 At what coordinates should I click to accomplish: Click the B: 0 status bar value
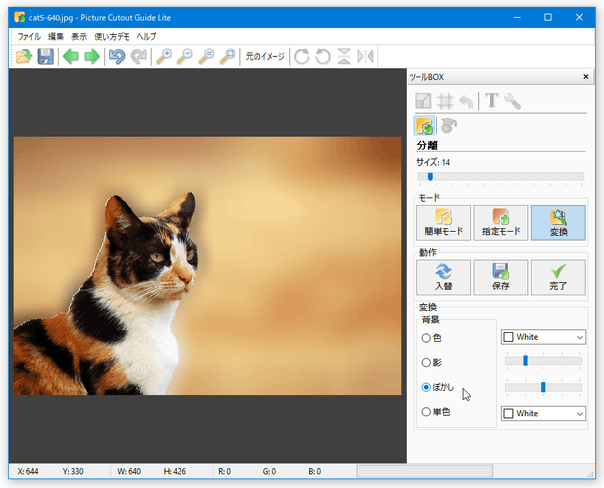point(314,471)
